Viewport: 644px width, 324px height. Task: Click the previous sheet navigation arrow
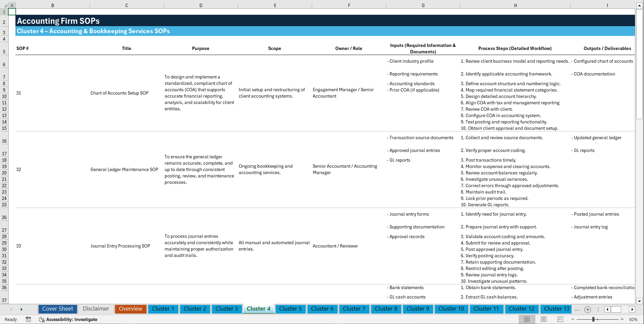tap(11, 309)
